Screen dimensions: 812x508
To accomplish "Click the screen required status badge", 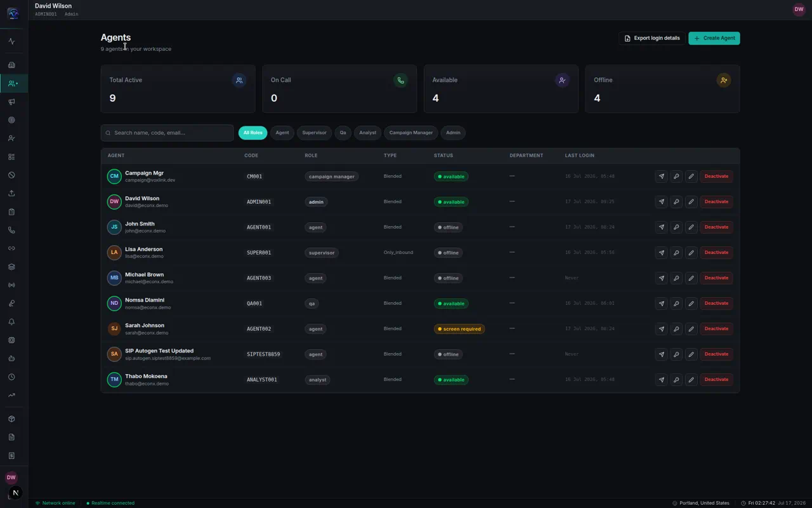I will point(459,329).
